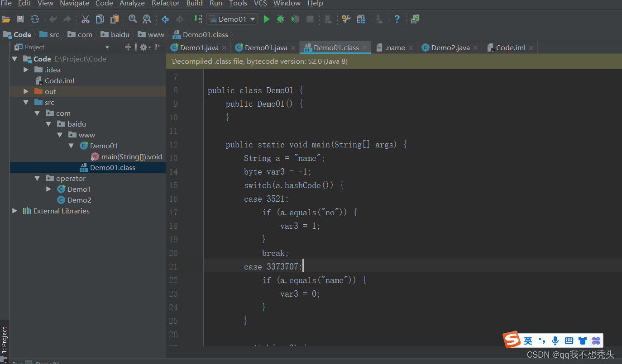Click line number 14 in the gutter
The height and width of the screenshot is (364, 622).
pos(173,172)
